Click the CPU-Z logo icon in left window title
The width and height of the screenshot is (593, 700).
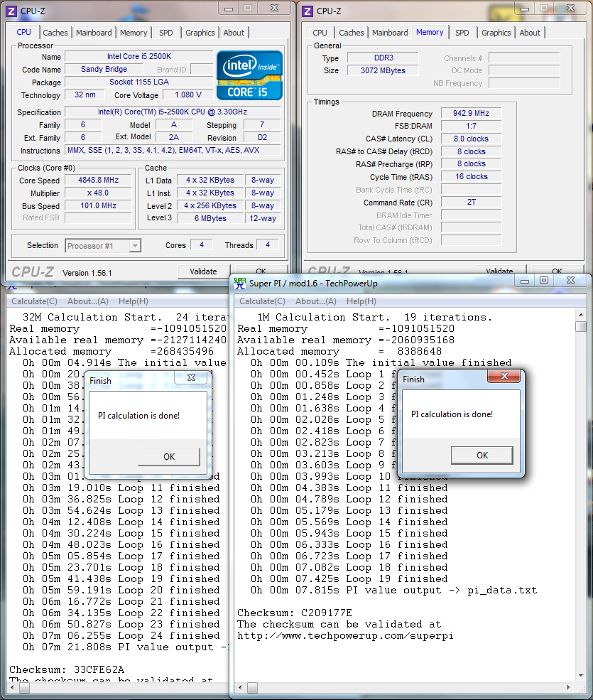coord(11,11)
